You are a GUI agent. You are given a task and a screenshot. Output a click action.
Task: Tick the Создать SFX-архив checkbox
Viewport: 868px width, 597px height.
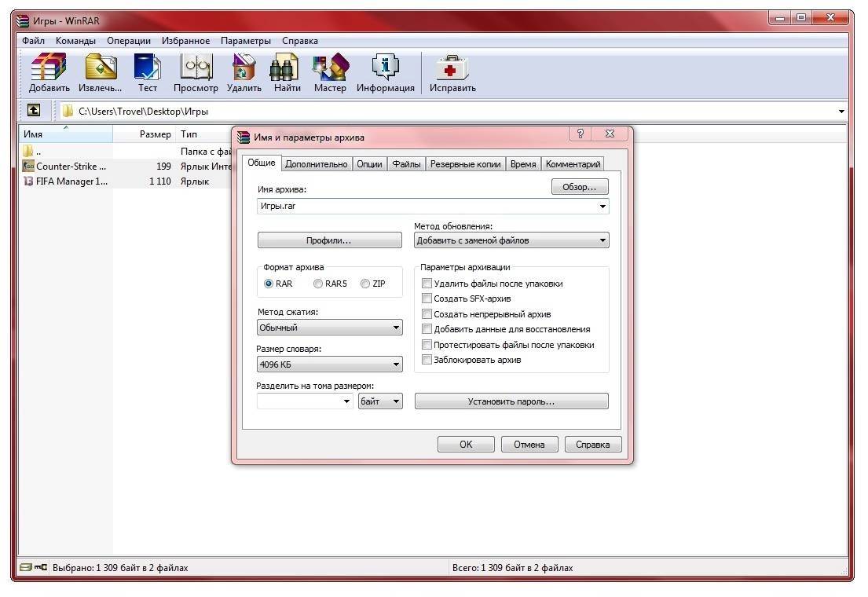(427, 298)
